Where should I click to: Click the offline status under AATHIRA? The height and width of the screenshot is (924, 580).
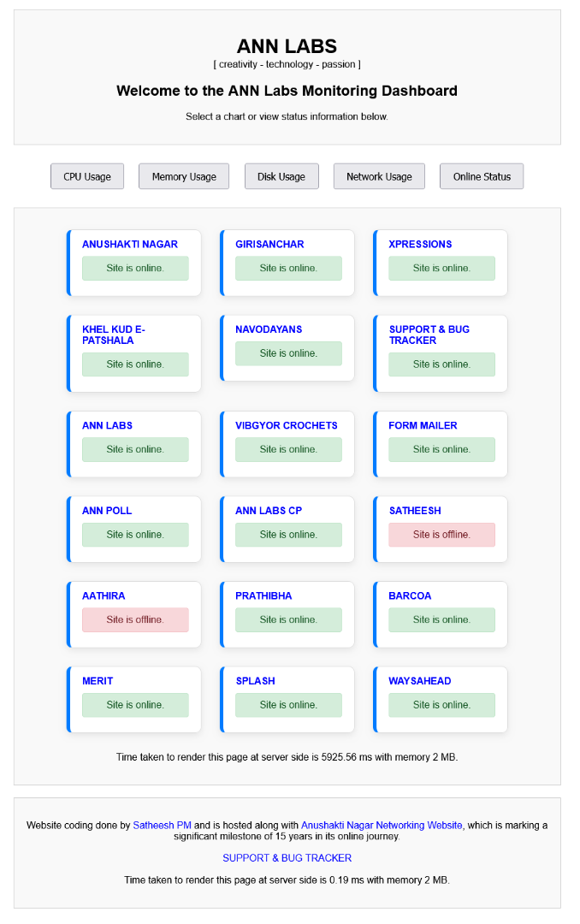[135, 620]
